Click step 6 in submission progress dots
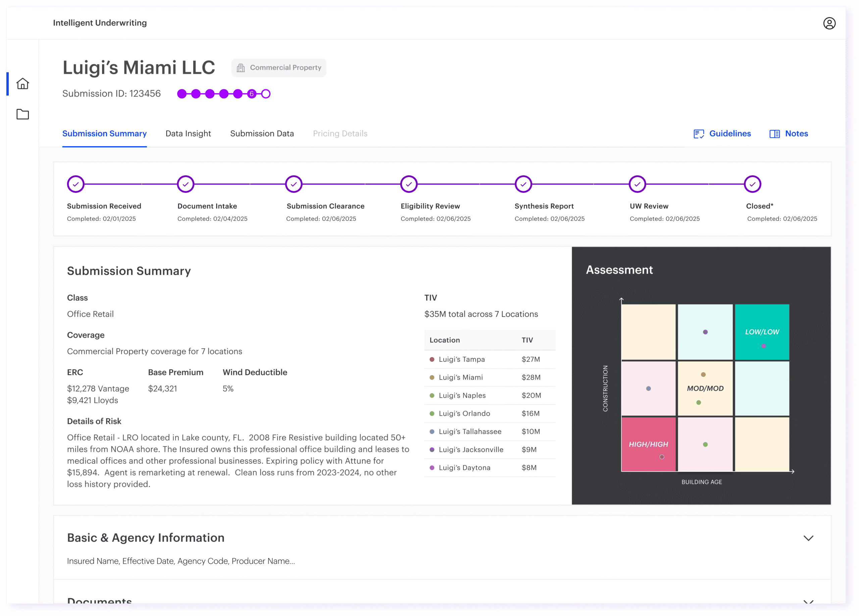 pyautogui.click(x=251, y=94)
